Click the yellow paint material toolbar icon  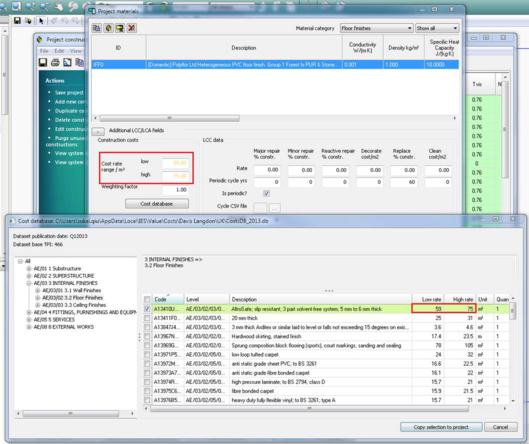[120, 28]
